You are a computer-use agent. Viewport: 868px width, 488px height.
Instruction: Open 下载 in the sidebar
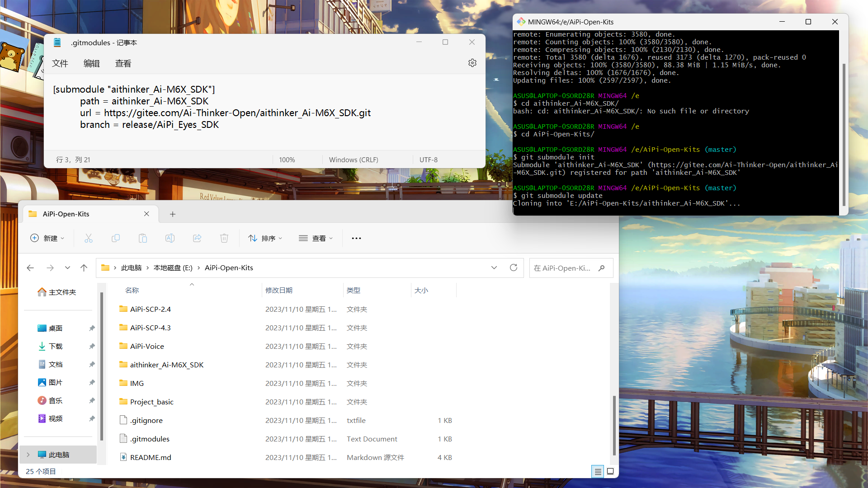point(51,346)
